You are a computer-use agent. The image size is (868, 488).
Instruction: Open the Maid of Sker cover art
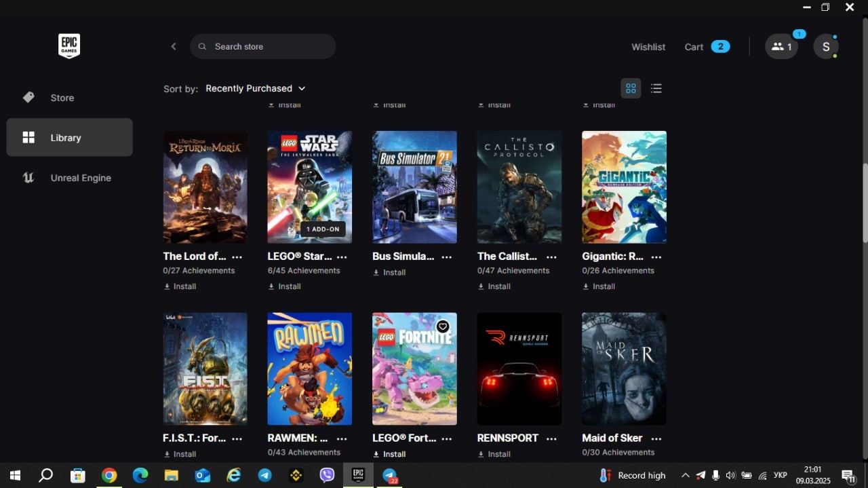624,369
